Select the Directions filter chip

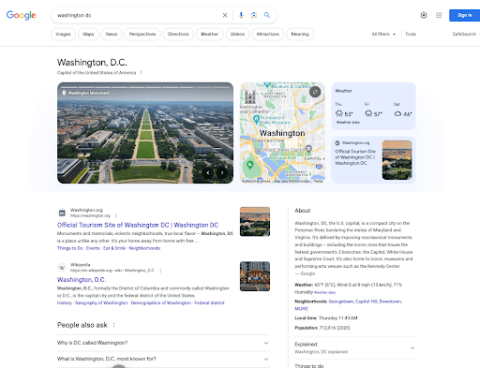178,34
